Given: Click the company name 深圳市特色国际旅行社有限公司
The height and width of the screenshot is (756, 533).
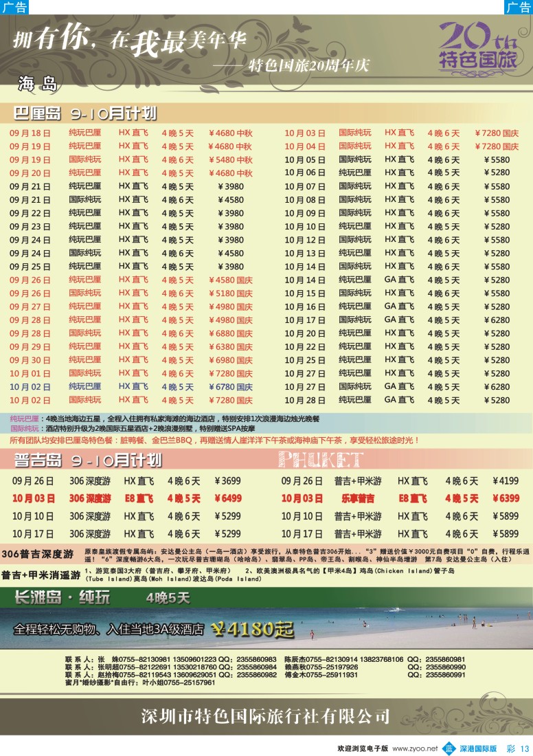Looking at the screenshot, I should (266, 716).
